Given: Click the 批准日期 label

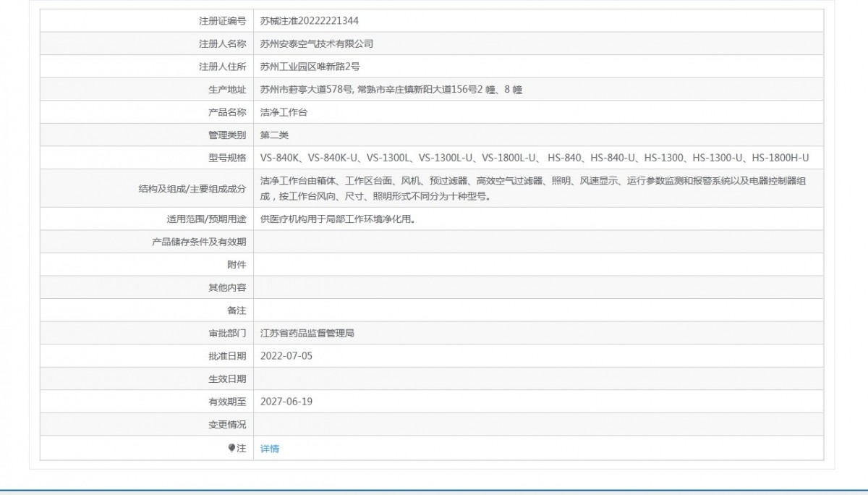Looking at the screenshot, I should [x=227, y=356].
